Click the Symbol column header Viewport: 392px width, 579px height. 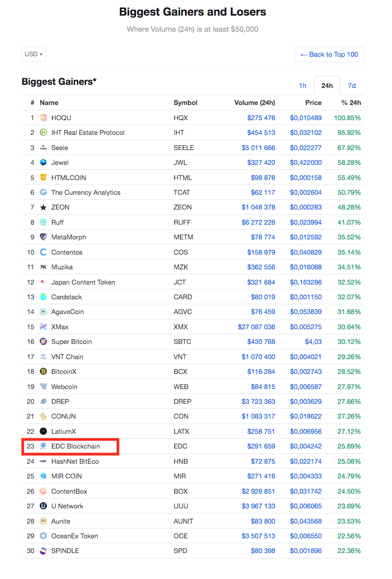point(185,103)
